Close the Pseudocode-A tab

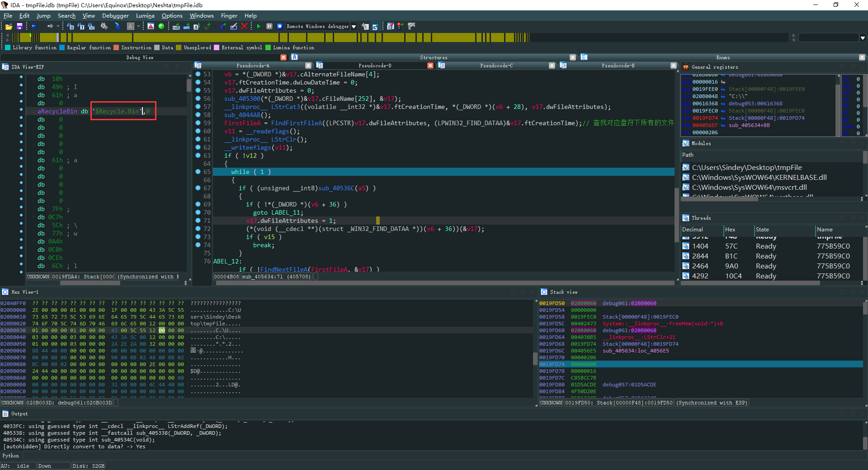point(308,66)
